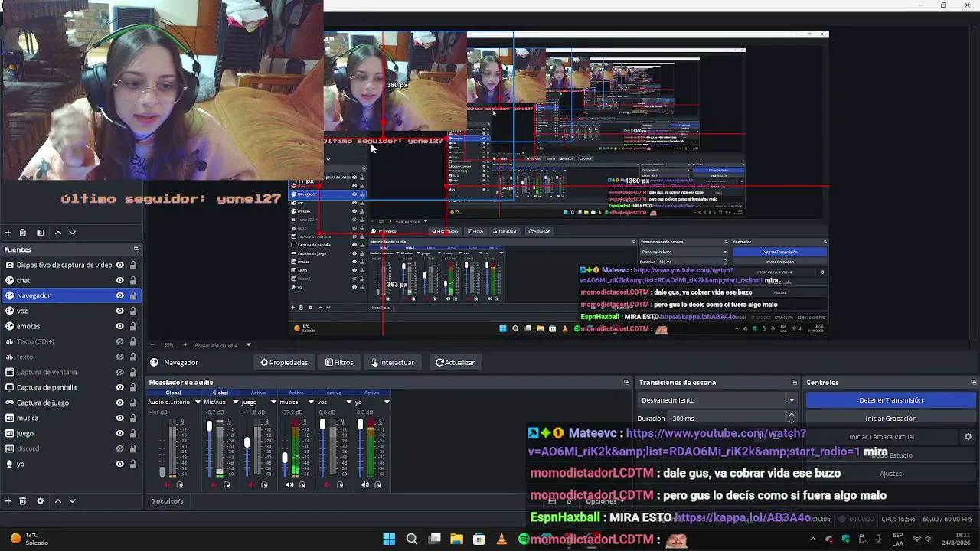
Task: Click the Duración 300 ms field
Action: point(727,419)
